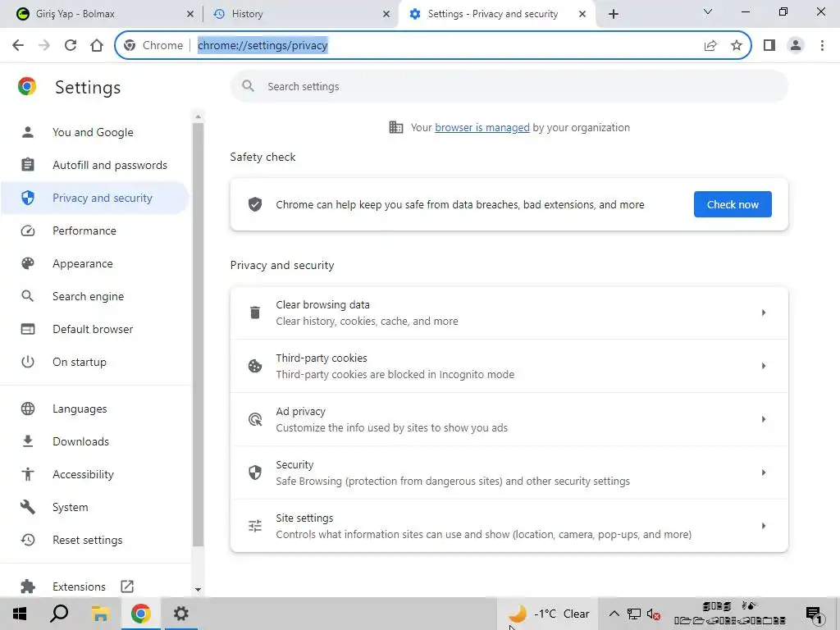The width and height of the screenshot is (840, 630).
Task: Open Search engine settings section
Action: coord(95,296)
